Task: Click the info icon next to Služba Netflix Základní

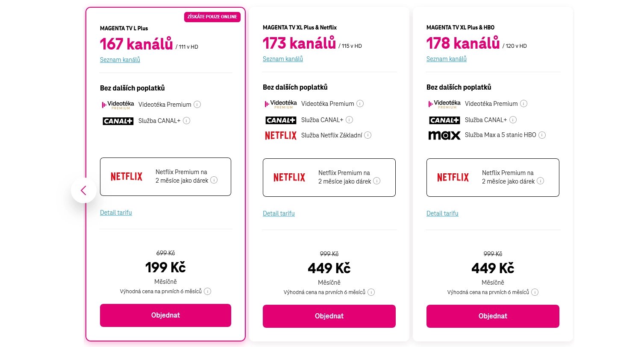Action: click(x=368, y=135)
